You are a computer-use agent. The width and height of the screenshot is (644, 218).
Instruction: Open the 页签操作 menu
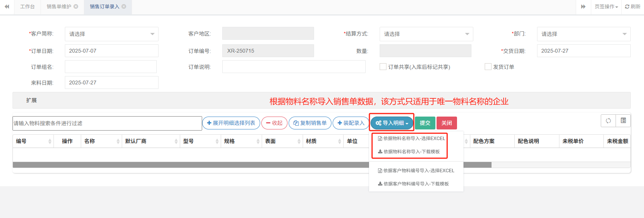click(x=606, y=6)
